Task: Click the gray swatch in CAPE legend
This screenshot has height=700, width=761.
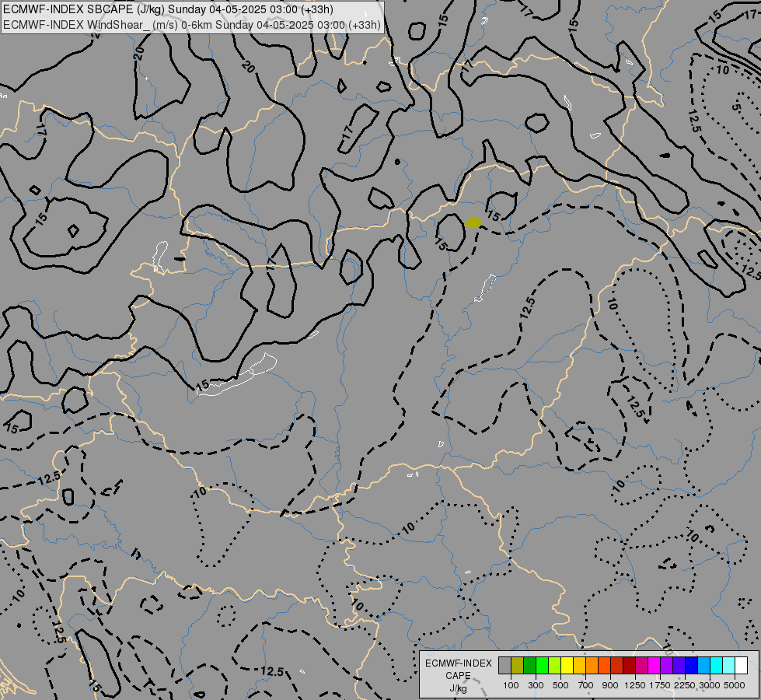Action: coord(504,666)
